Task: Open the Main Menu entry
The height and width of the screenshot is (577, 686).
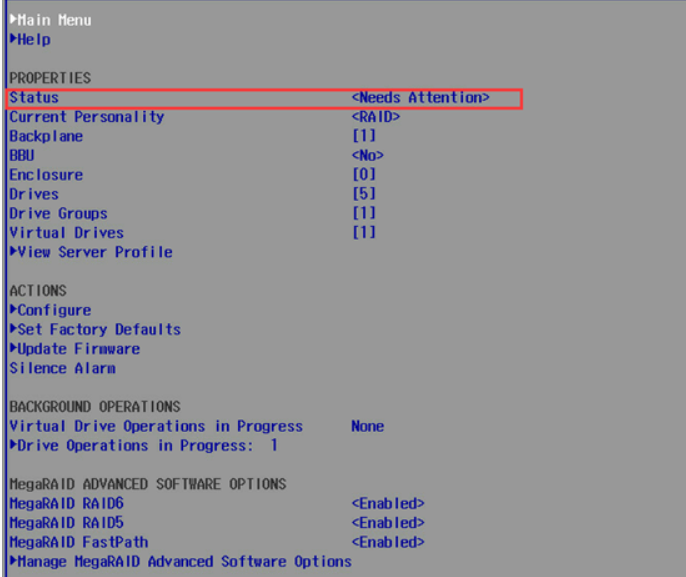Action: point(54,20)
